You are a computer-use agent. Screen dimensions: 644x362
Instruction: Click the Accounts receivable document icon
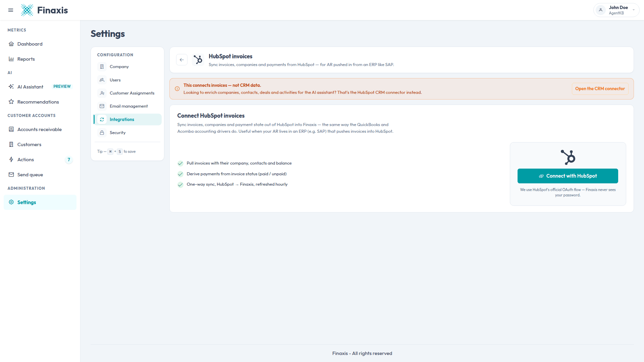(x=11, y=129)
